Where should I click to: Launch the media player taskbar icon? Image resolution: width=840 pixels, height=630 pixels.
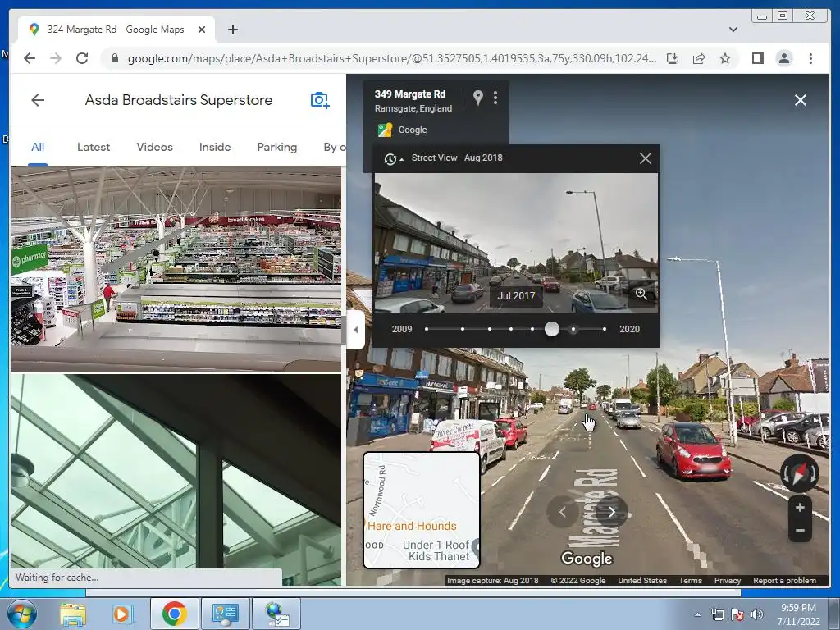point(121,614)
